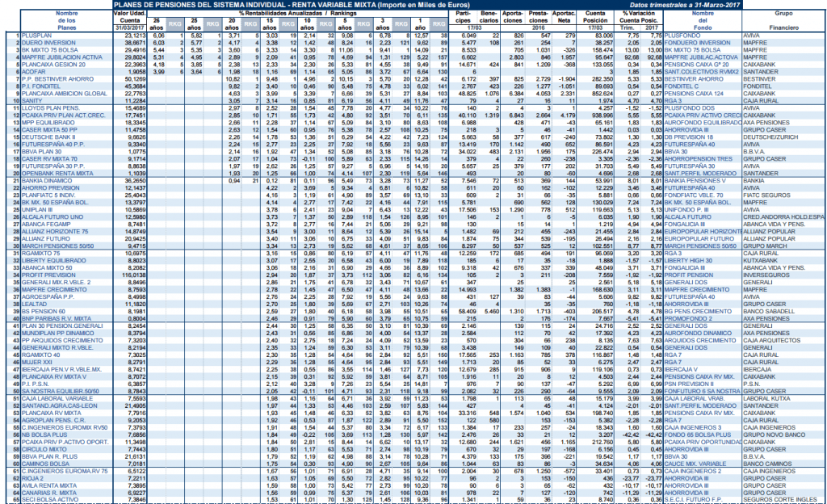Screen dimensions: 827x504
Task: Select the "Valor Udad. Cuenta" column header
Action: coord(130,17)
